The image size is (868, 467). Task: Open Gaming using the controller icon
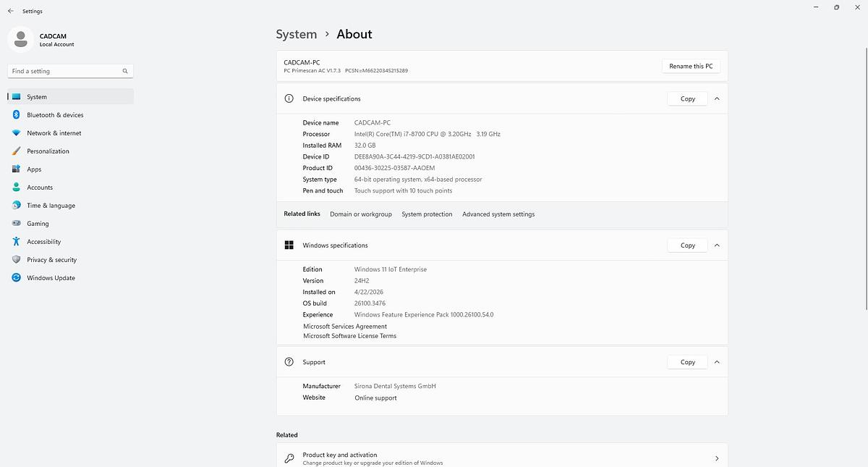coord(16,224)
